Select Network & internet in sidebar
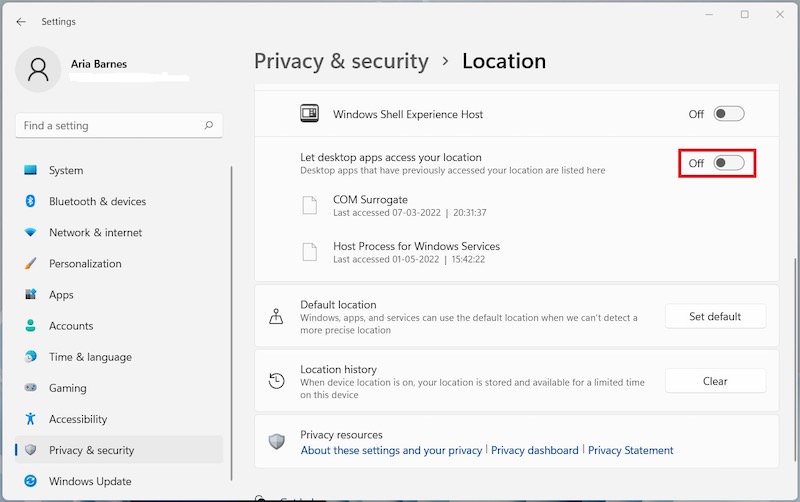Viewport: 800px width, 502px height. point(95,232)
